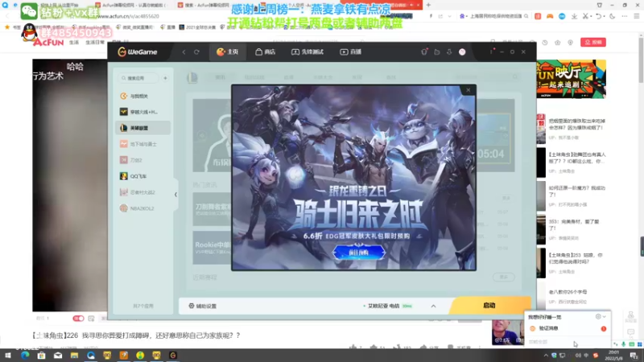Open the Microsoft Store taskbar icon
Image resolution: width=644 pixels, height=362 pixels.
coord(41,356)
